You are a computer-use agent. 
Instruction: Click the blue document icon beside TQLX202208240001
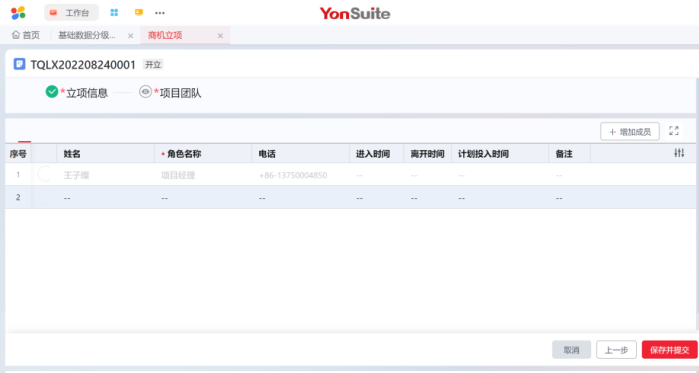click(19, 64)
